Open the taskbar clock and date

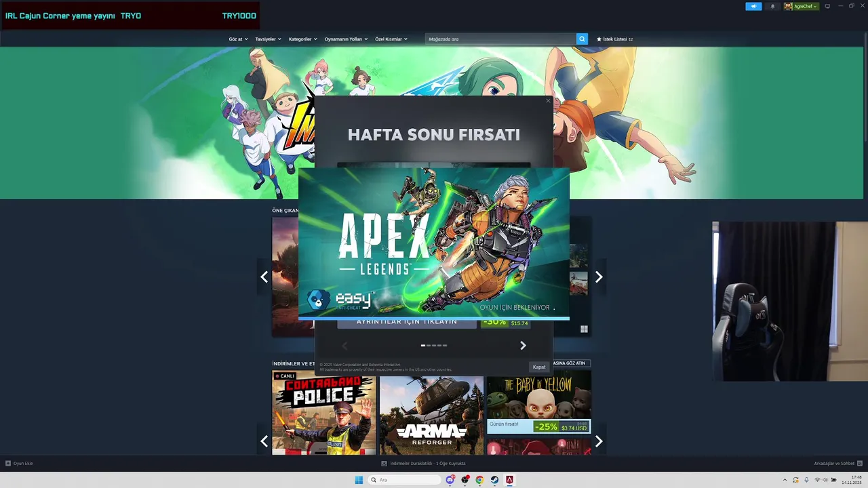pyautogui.click(x=852, y=480)
